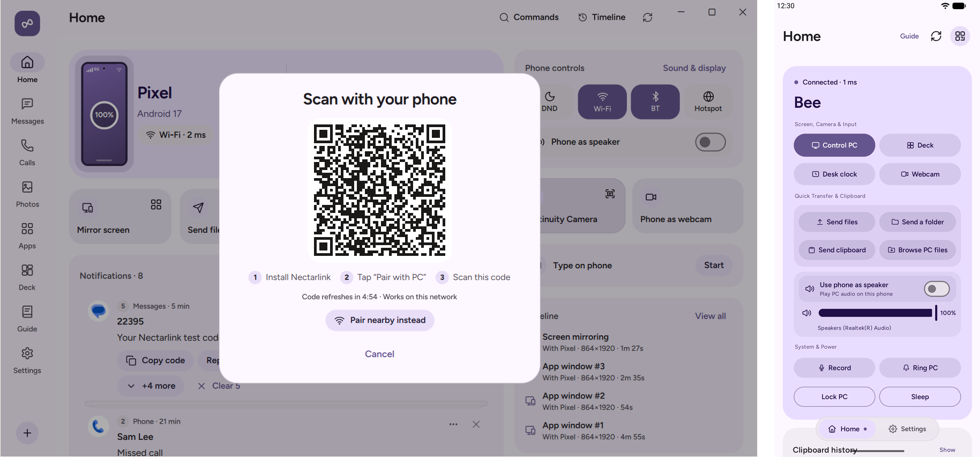
Task: Dismiss the Sam Lee missed call notification
Action: pyautogui.click(x=476, y=424)
